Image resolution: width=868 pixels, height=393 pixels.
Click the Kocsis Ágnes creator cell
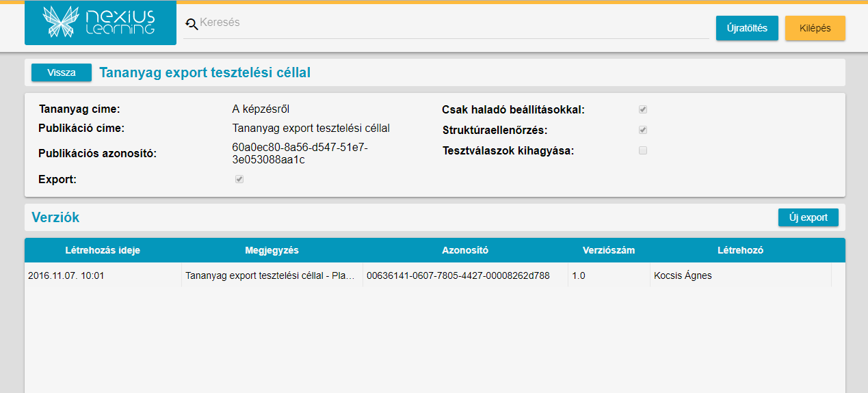(683, 276)
